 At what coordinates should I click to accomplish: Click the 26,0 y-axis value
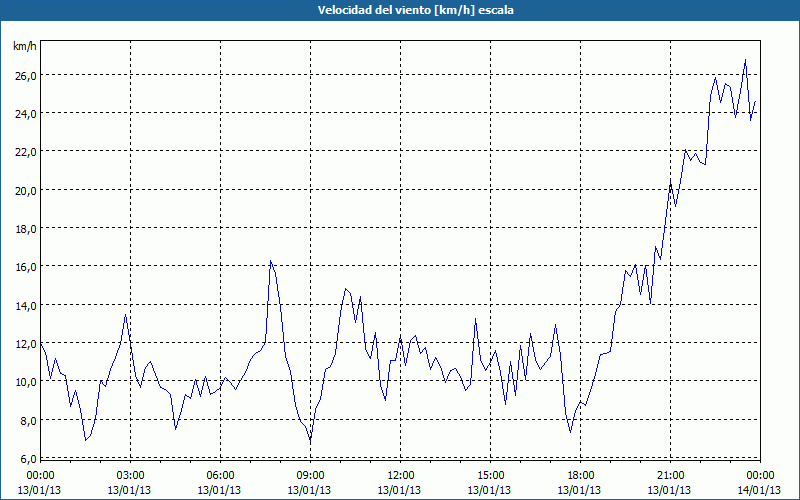click(25, 76)
